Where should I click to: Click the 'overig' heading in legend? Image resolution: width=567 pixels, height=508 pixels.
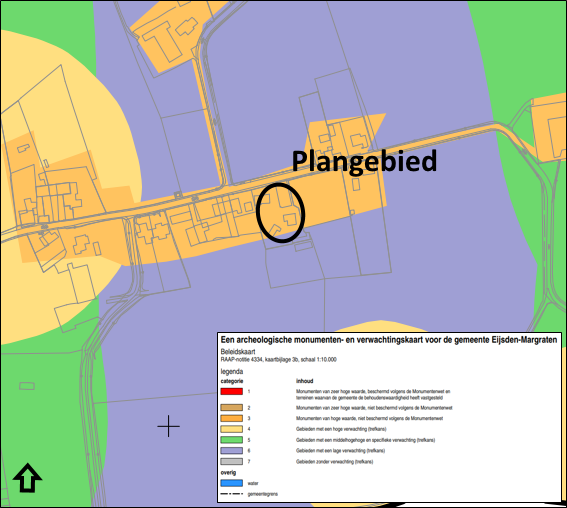[x=228, y=473]
